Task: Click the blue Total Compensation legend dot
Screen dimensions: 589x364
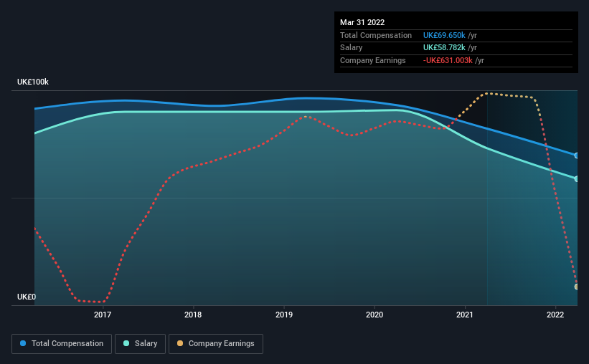Action: pyautogui.click(x=23, y=343)
